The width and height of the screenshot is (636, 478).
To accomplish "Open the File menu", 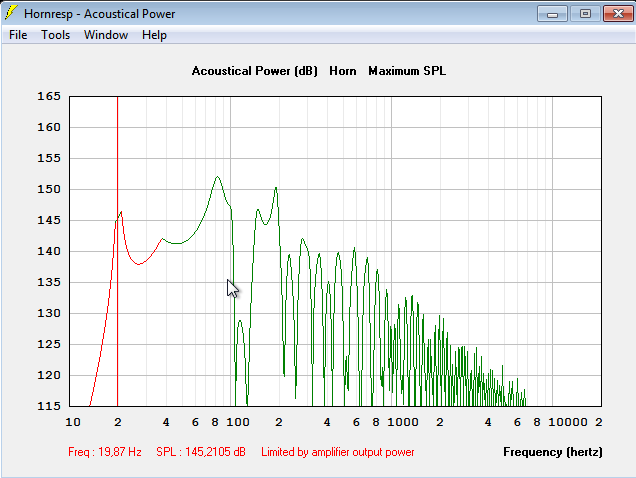I will click(18, 35).
